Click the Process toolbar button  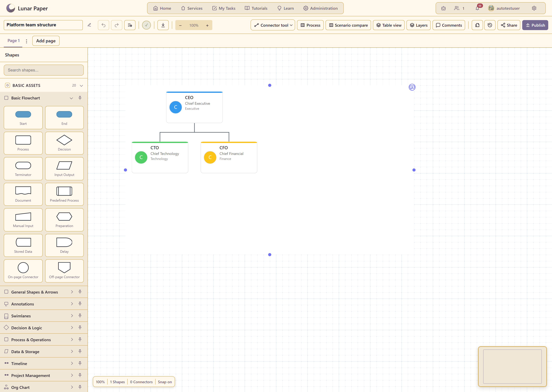click(x=310, y=25)
